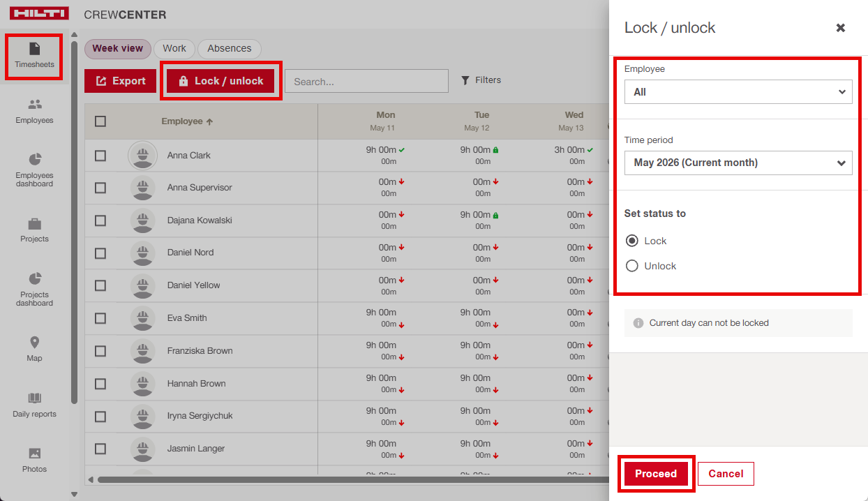This screenshot has width=868, height=501.
Task: Click Iryna Sergiychuk's avatar icon
Action: (x=143, y=416)
